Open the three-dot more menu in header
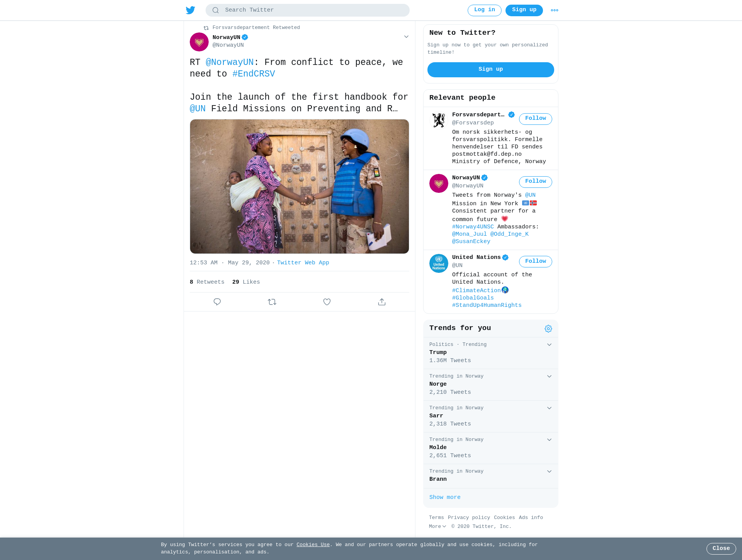The height and width of the screenshot is (560, 742). 555,10
